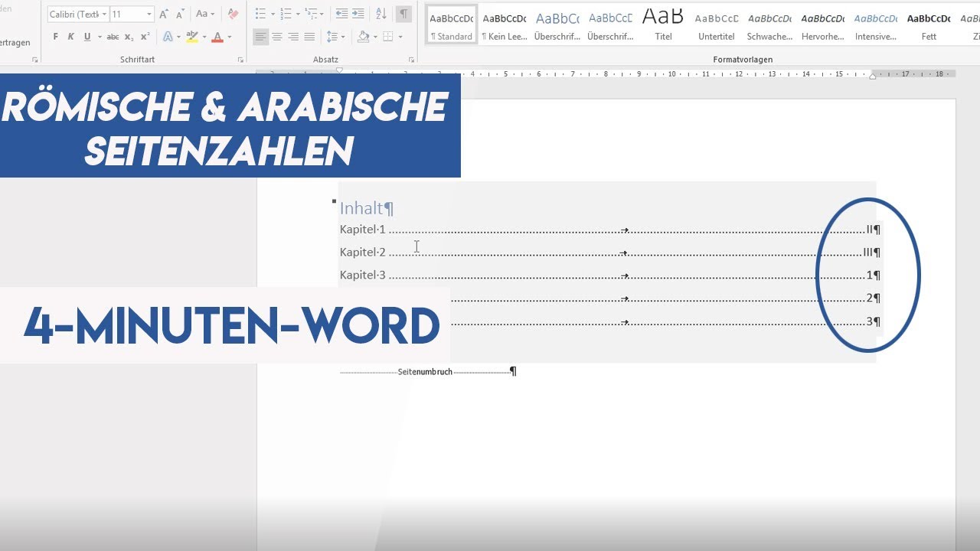This screenshot has height=551, width=980.
Task: Start a multilevel list
Action: coord(311,14)
